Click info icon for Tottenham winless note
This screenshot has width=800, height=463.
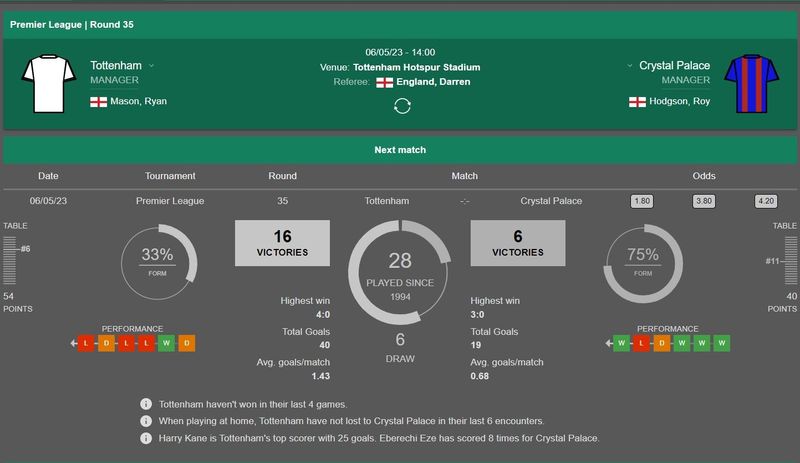click(x=146, y=404)
